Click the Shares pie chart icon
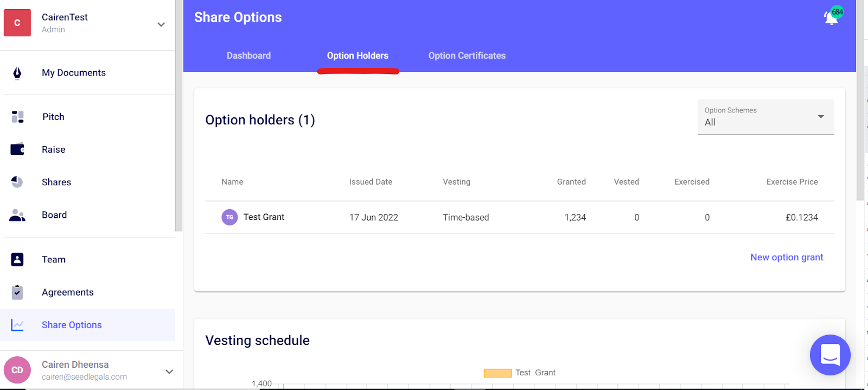Image resolution: width=868 pixels, height=390 pixels. pos(17,182)
